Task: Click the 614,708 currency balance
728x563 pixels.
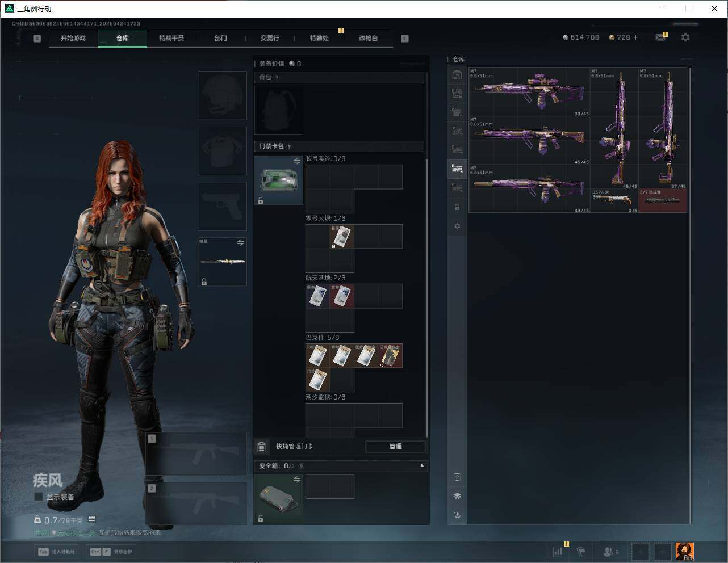Action: click(x=581, y=37)
